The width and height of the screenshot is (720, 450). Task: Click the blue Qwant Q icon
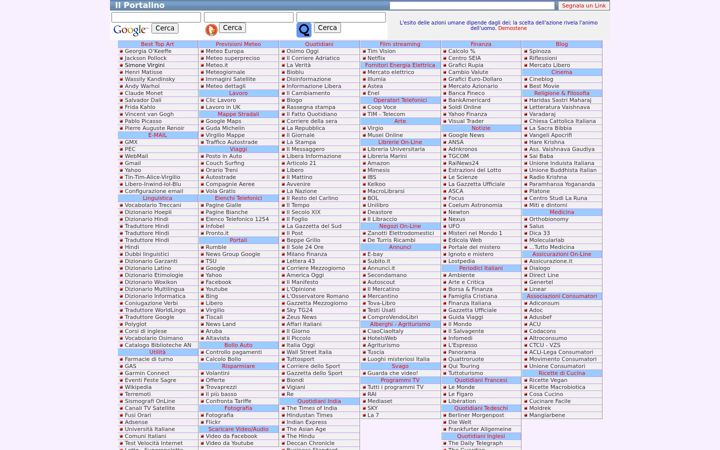(304, 30)
